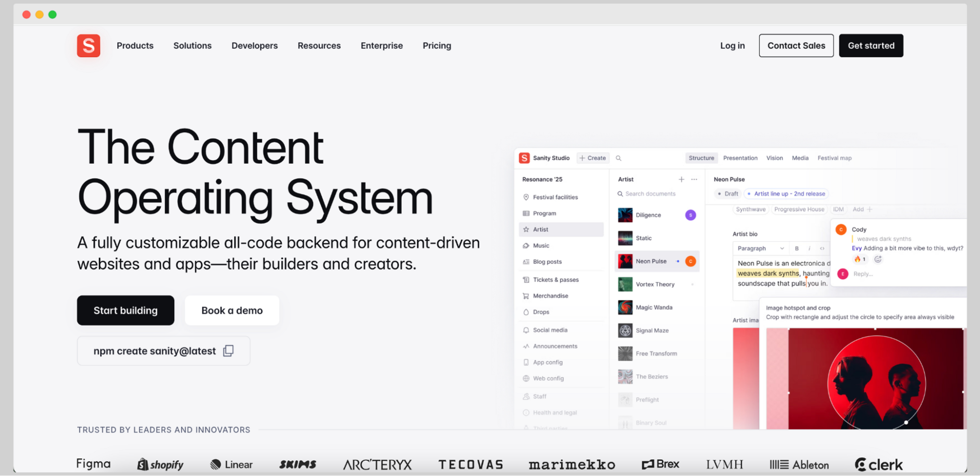Select the Structure tab in Studio
Viewport: 980px width, 476px height.
click(x=702, y=158)
